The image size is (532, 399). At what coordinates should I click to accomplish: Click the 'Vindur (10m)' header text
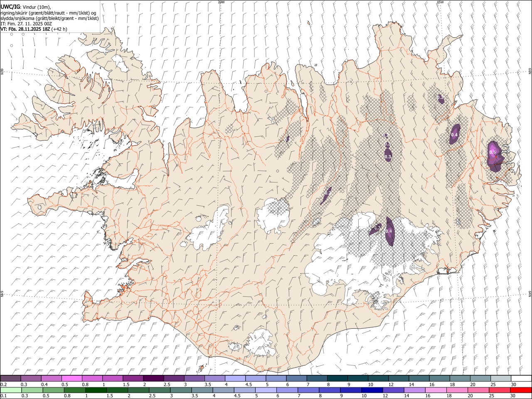tap(36, 7)
